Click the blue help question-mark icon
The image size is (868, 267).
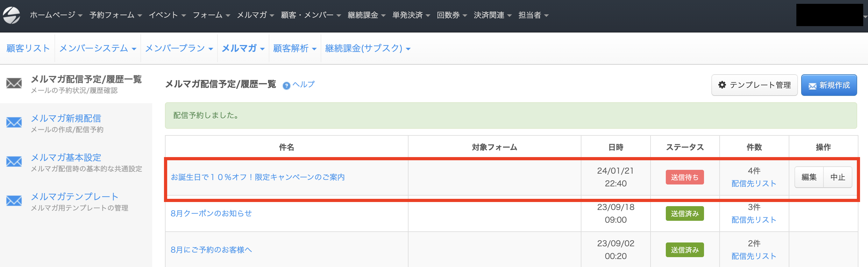286,86
